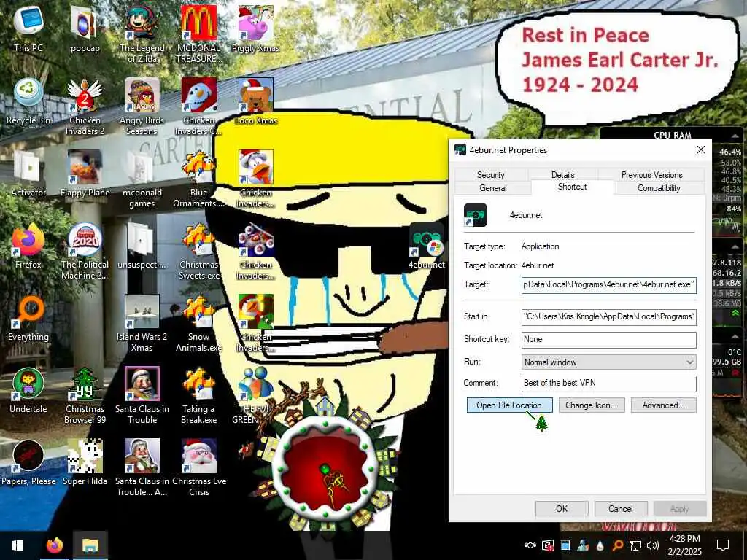
Task: Open the Windows Start menu
Action: pos(18,545)
